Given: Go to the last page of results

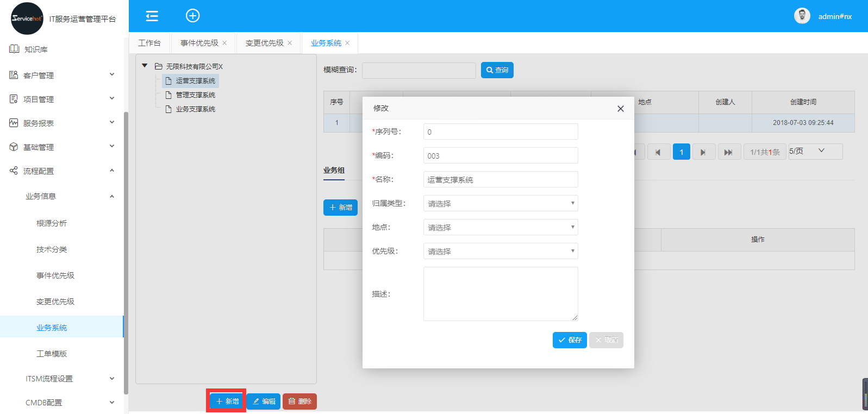Looking at the screenshot, I should [x=728, y=152].
